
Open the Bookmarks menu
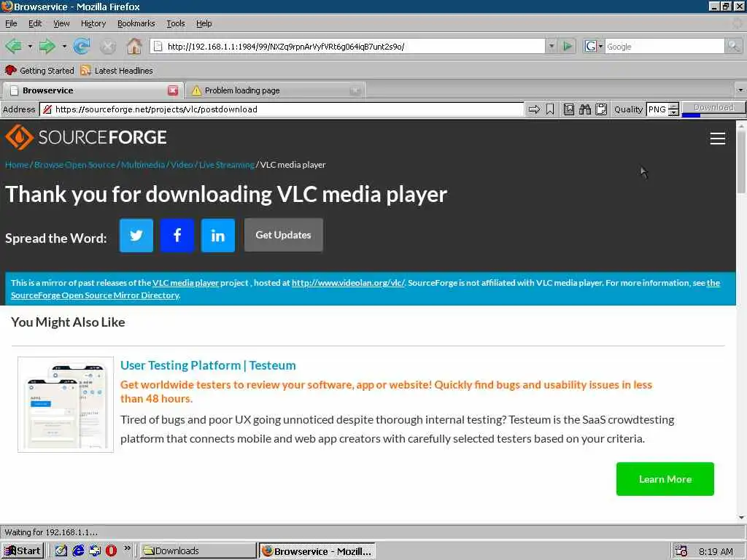pyautogui.click(x=136, y=23)
